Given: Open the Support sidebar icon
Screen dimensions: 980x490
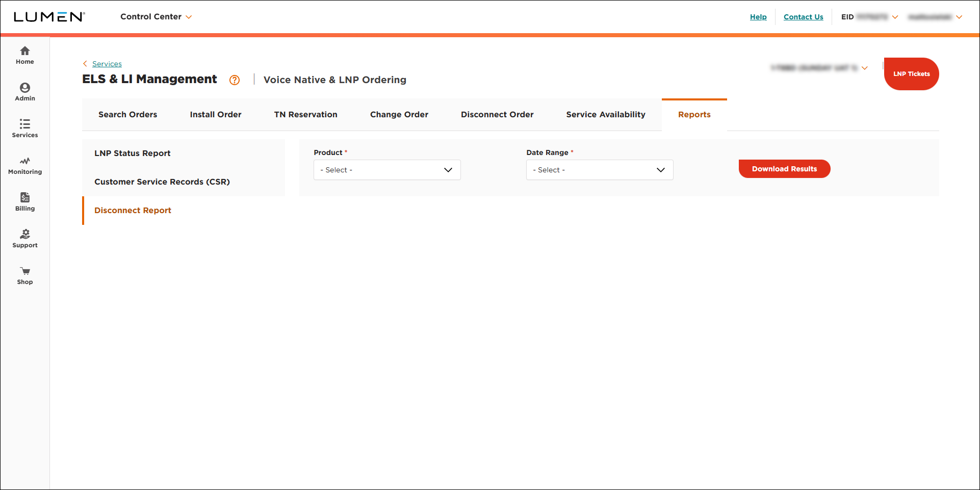Looking at the screenshot, I should [x=25, y=234].
